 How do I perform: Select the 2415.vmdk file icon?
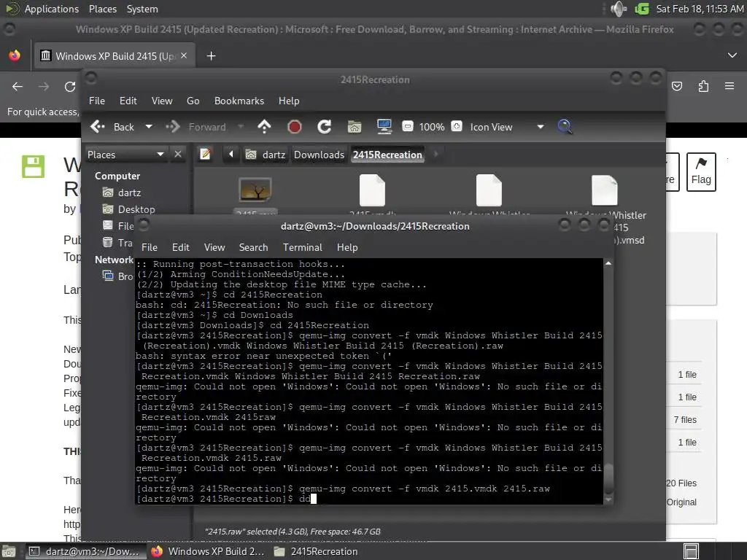pos(372,190)
